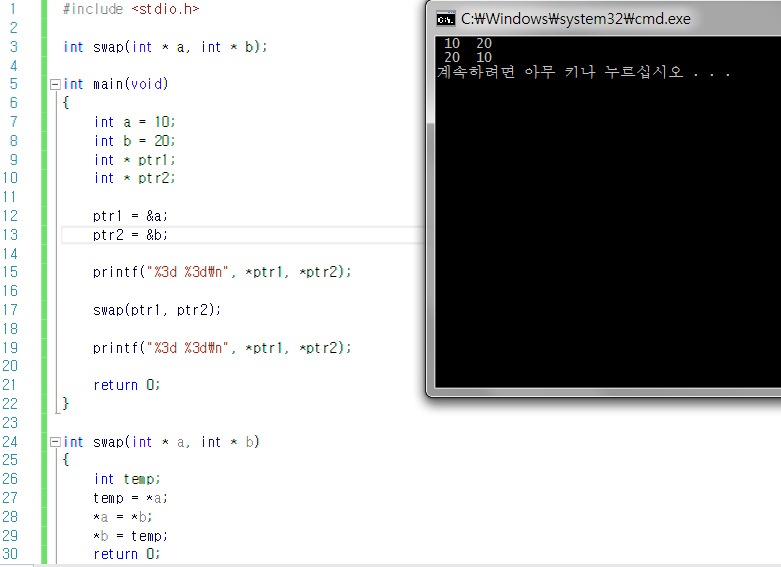Viewport: 781px width, 567px height.
Task: Click the 'ptr1 = &a;' statement
Action: point(130,216)
